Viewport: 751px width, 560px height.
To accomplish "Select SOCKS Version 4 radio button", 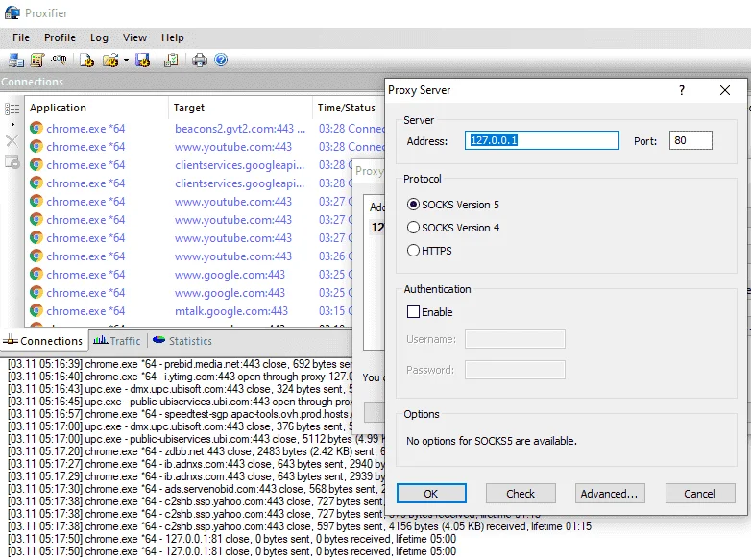I will click(x=413, y=228).
